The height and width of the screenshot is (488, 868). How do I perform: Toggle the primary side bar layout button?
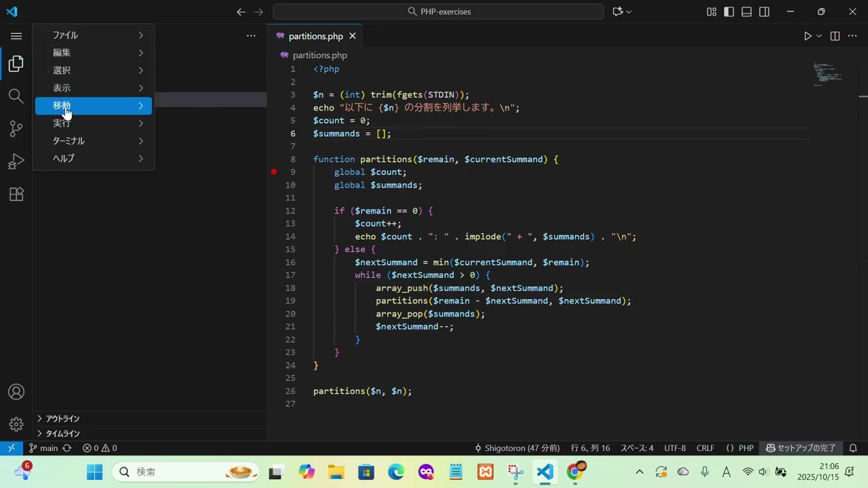click(x=729, y=12)
